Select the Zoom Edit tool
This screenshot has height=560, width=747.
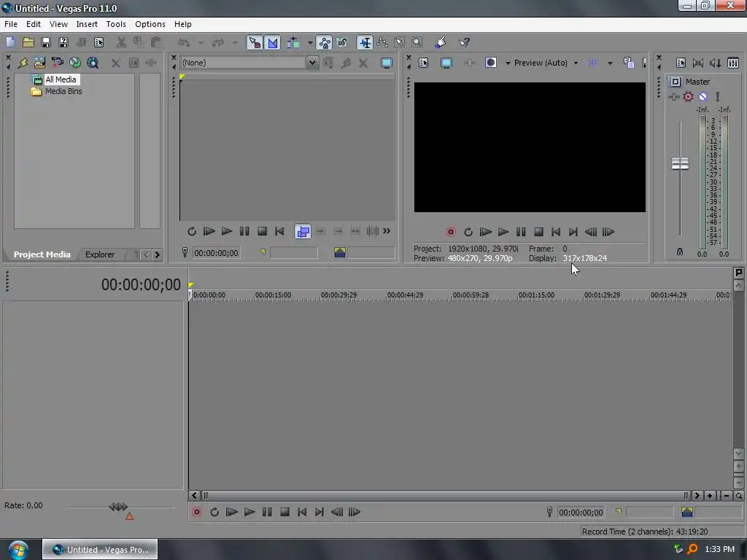417,42
